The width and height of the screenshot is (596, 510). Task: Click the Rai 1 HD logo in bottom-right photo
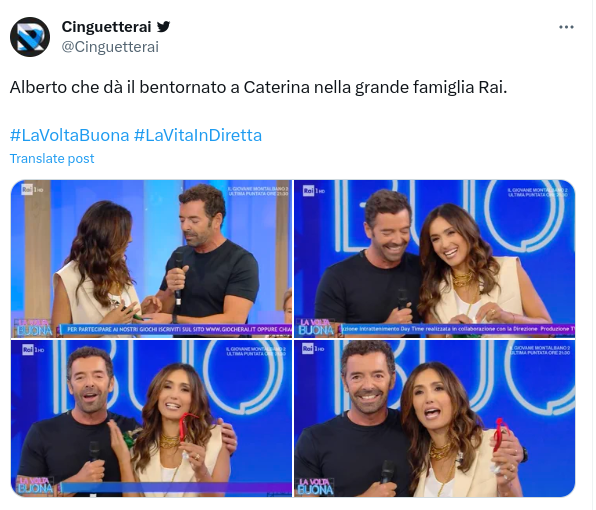(x=313, y=348)
